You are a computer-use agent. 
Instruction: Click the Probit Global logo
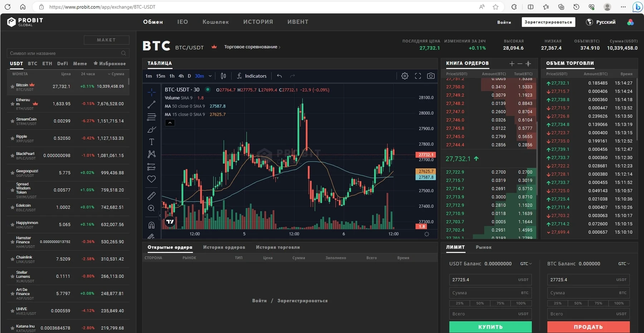[x=25, y=22]
